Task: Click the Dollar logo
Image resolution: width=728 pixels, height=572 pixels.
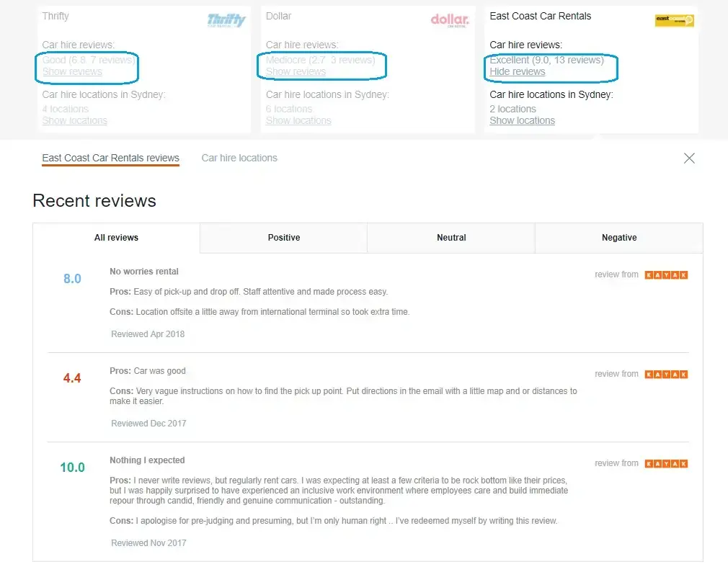Action: 450,20
